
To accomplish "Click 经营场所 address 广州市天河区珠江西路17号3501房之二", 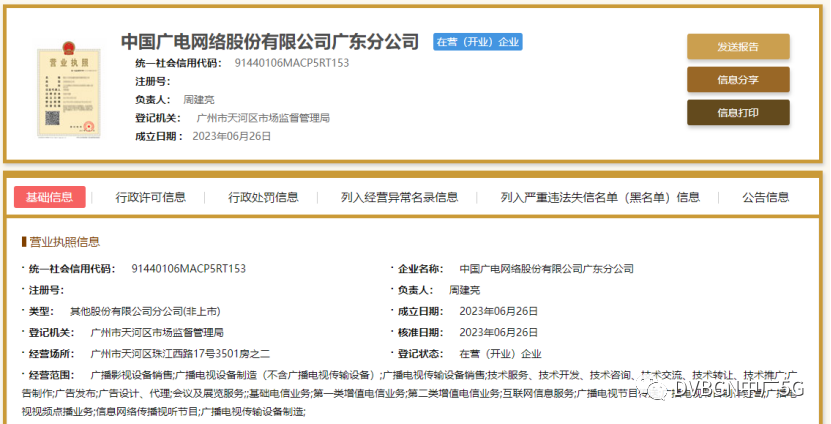I will pyautogui.click(x=180, y=354).
